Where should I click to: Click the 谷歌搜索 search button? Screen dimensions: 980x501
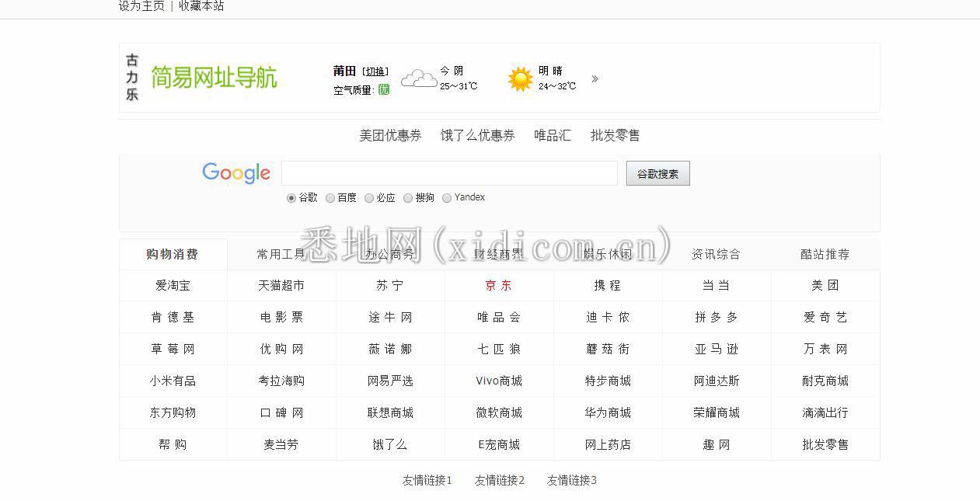(x=658, y=173)
